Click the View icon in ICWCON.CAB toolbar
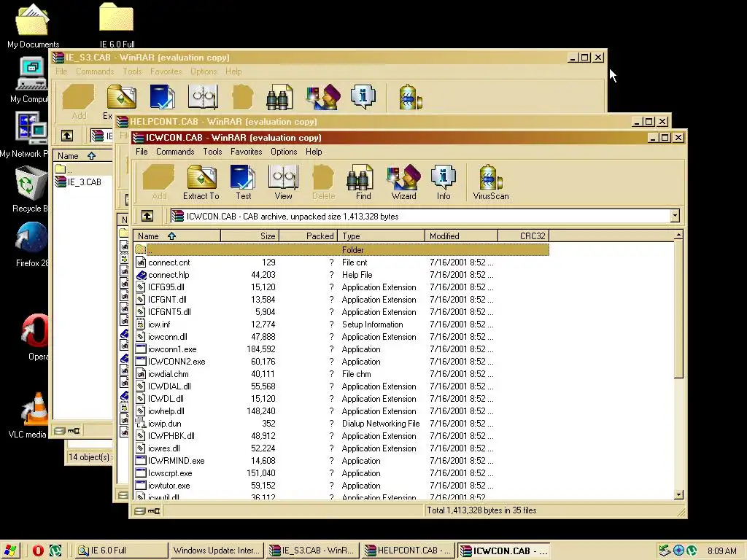Image resolution: width=747 pixels, height=560 pixels. 284,182
